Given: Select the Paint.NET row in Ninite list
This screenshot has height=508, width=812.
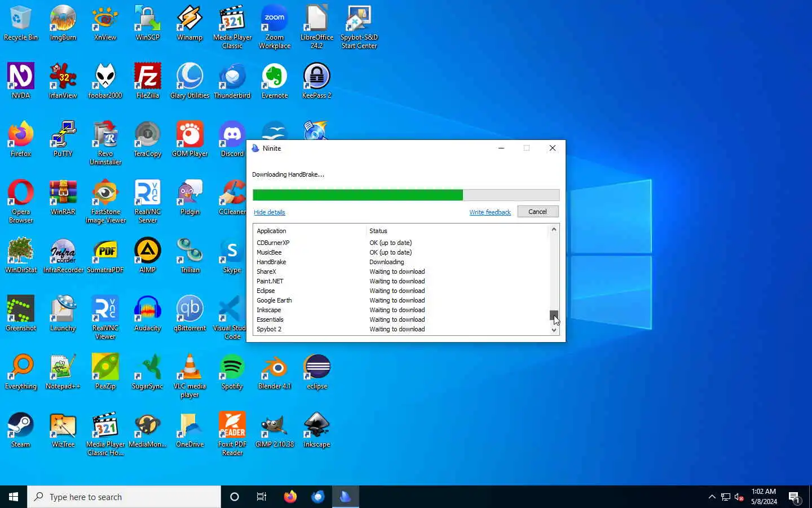Looking at the screenshot, I should tap(401, 281).
